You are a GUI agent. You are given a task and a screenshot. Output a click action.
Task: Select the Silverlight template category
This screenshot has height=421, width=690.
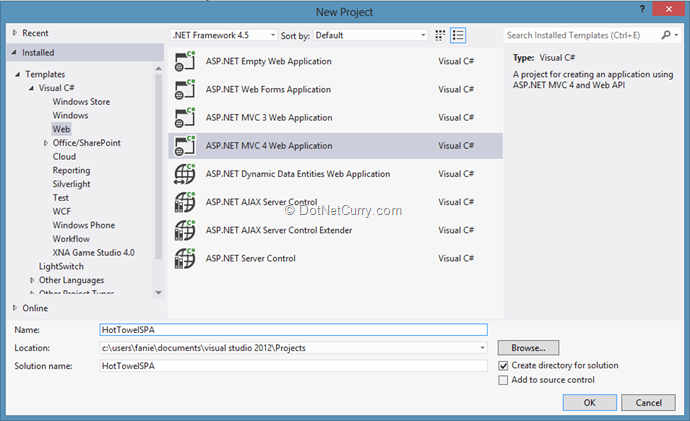71,184
